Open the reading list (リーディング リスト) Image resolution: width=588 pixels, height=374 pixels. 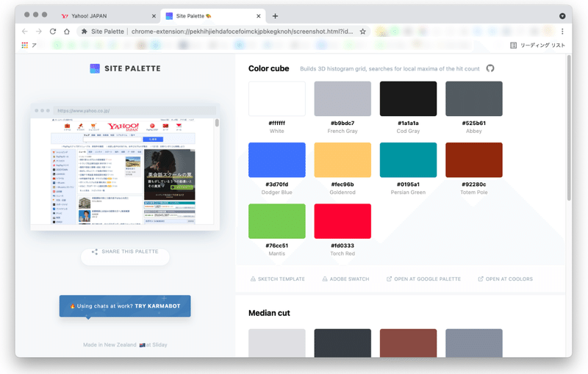pyautogui.click(x=537, y=45)
